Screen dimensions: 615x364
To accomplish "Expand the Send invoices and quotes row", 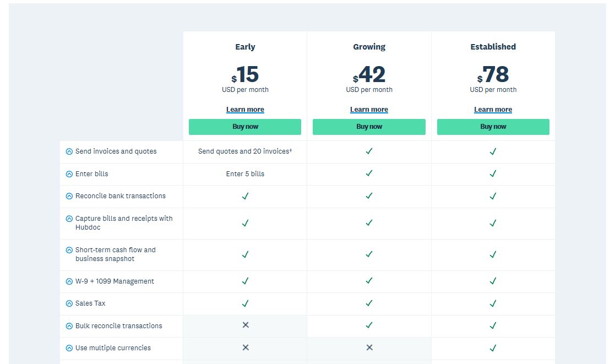I will click(69, 151).
